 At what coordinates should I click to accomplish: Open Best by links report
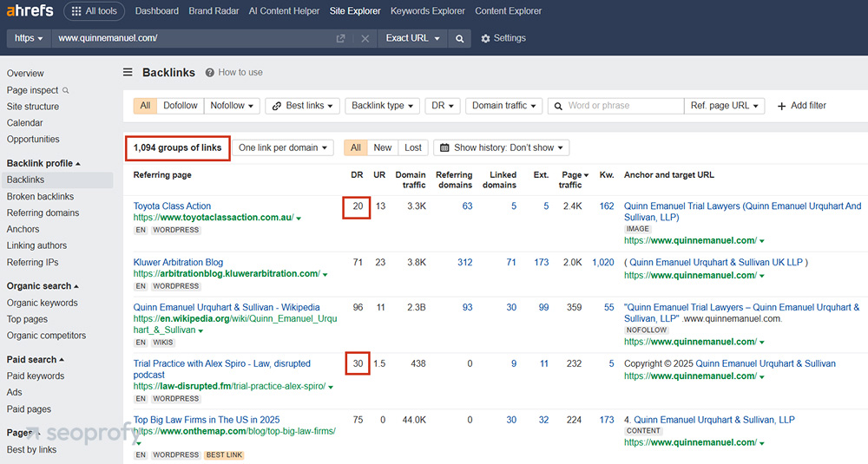point(31,449)
